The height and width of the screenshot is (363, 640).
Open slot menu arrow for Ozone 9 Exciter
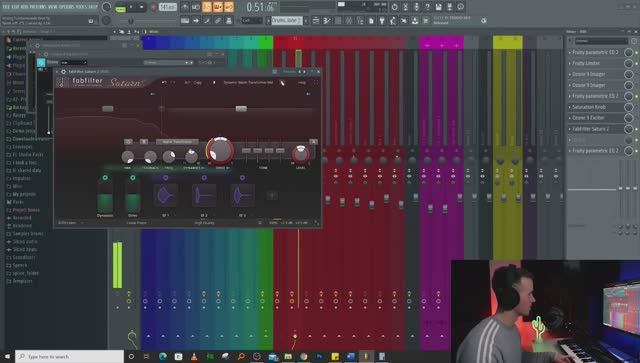(x=570, y=118)
